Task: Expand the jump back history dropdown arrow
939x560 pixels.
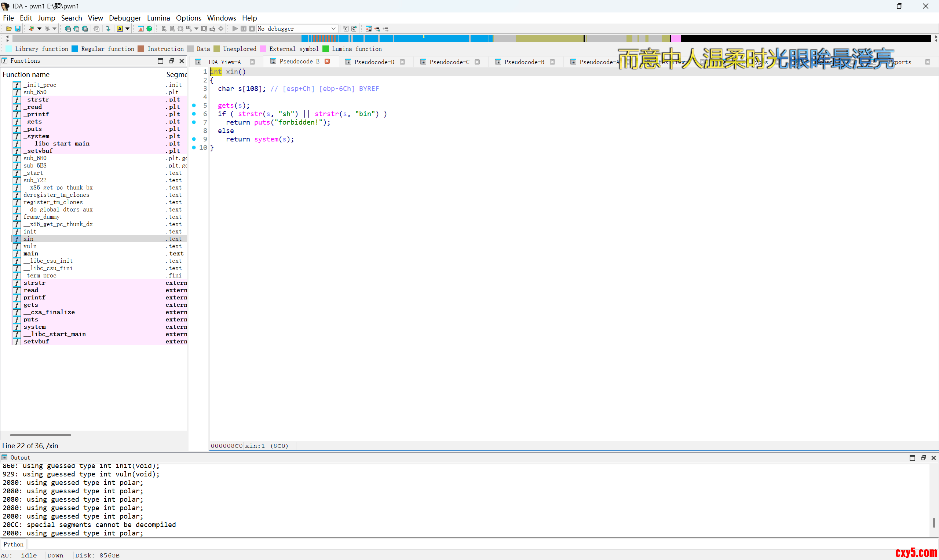Action: [39, 29]
